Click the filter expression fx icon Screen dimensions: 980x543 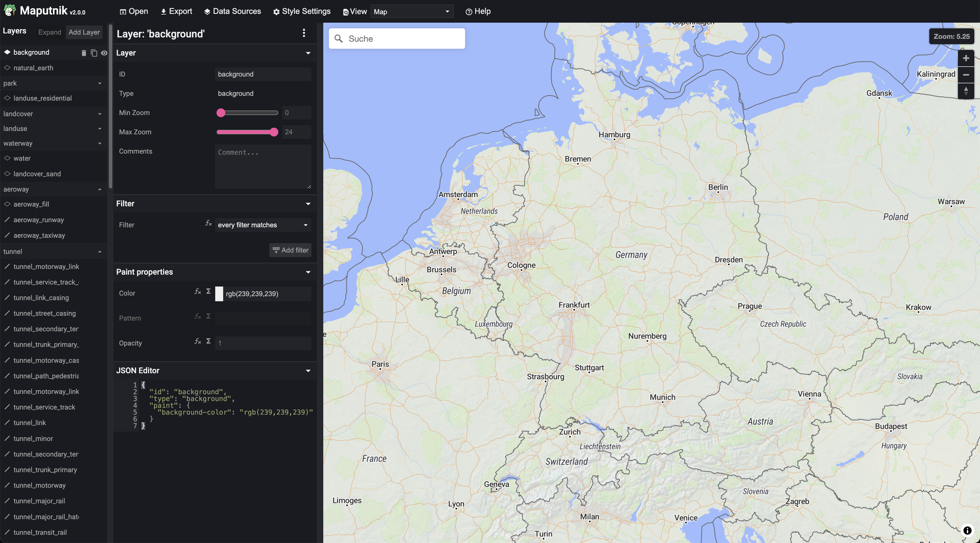[x=208, y=223]
